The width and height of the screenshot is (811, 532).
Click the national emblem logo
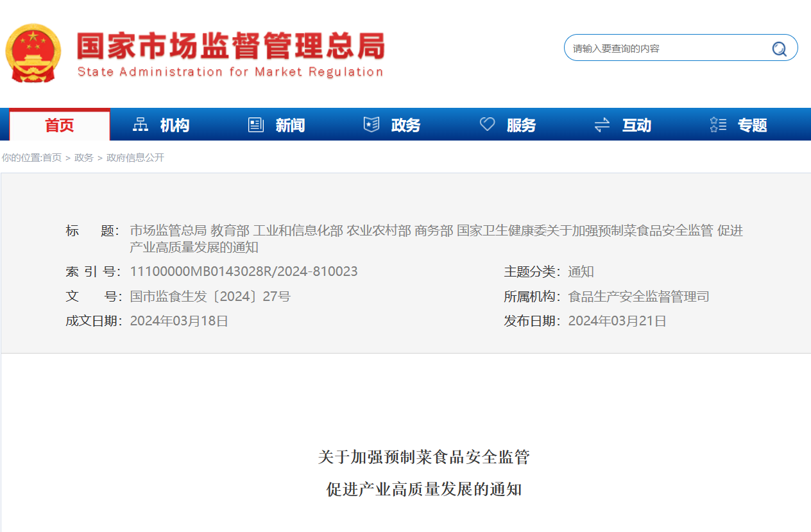pos(33,53)
